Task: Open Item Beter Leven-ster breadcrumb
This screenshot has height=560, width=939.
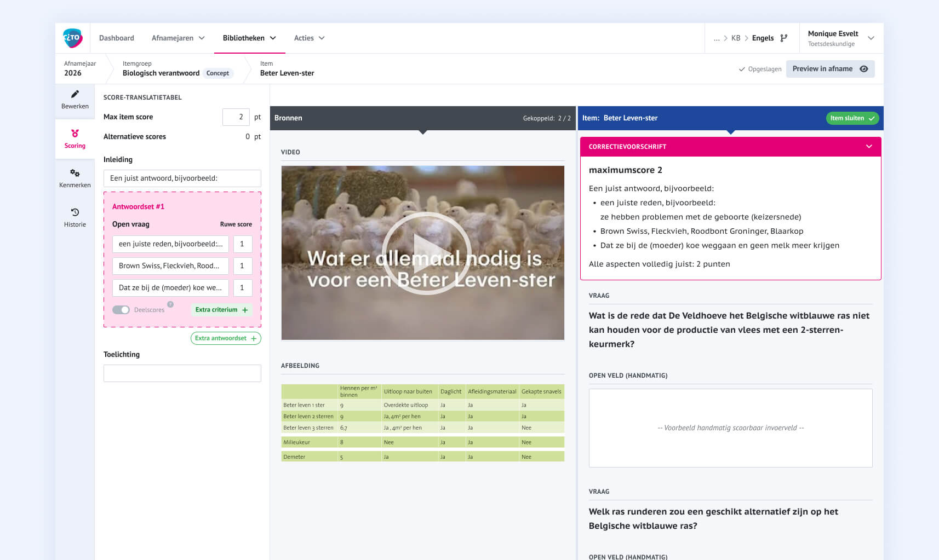Action: (x=287, y=68)
